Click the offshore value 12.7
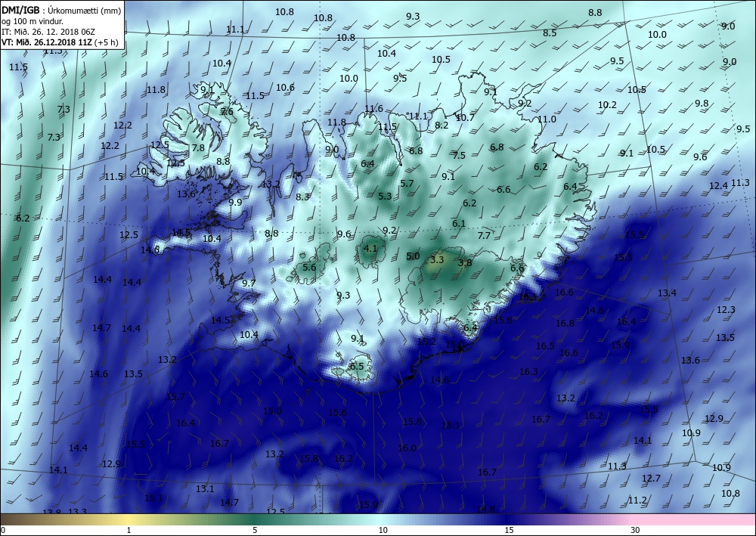756x536 pixels. [x=652, y=478]
